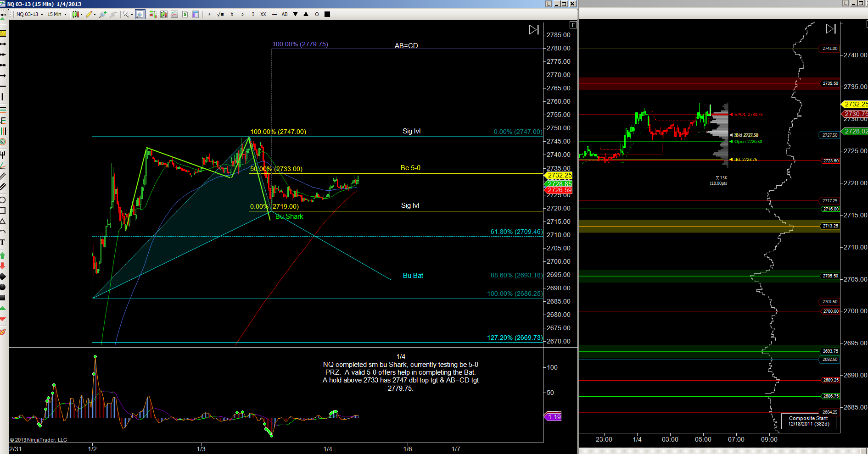The image size is (868, 454).
Task: Toggle the active zoom frame tool
Action: tap(140, 14)
